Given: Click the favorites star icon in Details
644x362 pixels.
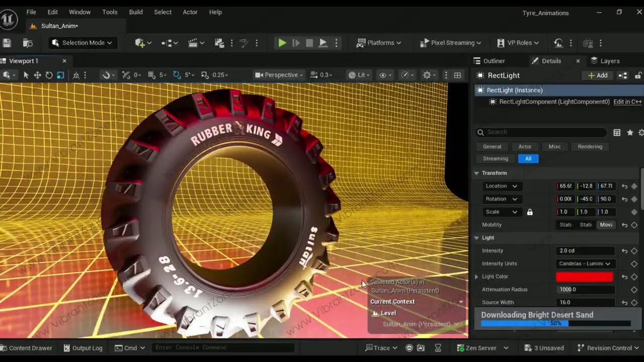Looking at the screenshot, I should pyautogui.click(x=630, y=132).
